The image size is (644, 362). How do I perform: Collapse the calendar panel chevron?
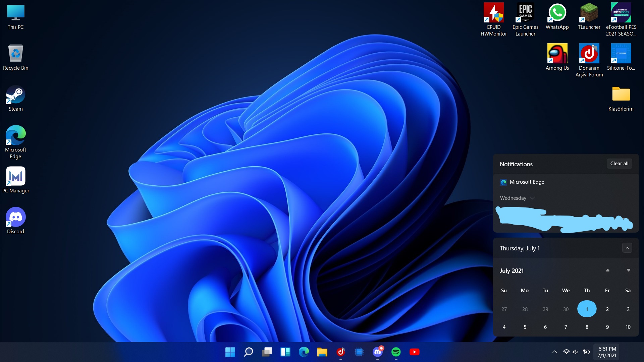point(627,248)
